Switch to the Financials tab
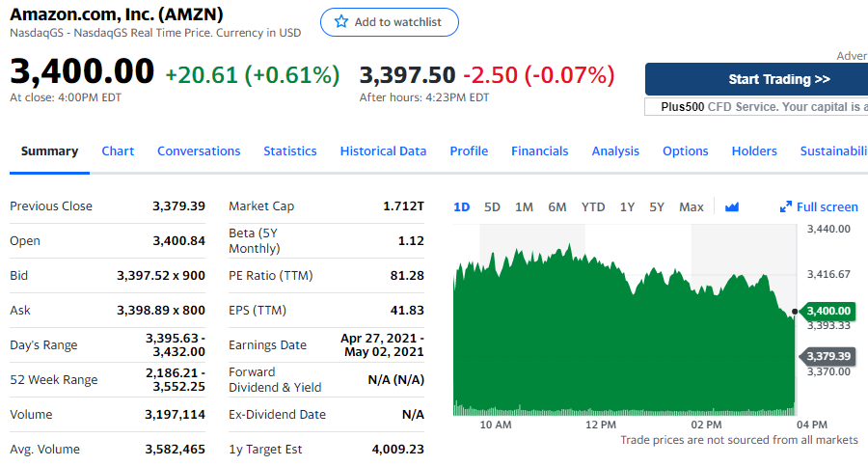 tap(540, 151)
